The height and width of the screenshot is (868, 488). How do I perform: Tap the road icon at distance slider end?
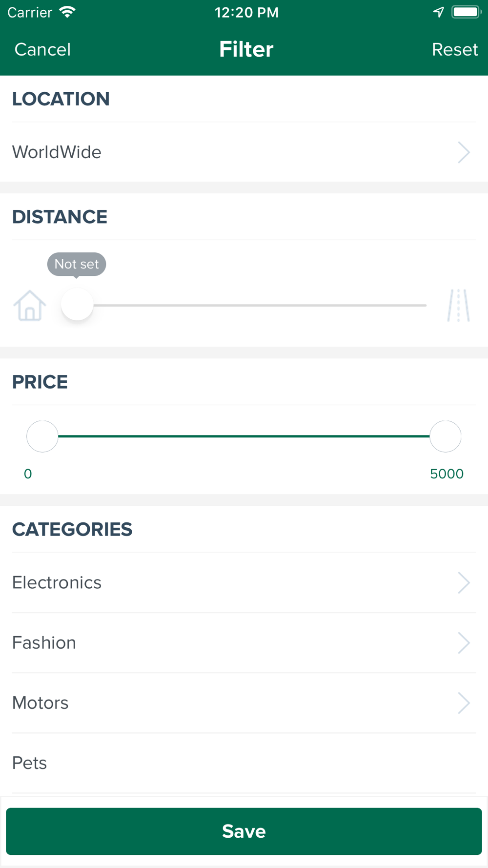tap(458, 306)
